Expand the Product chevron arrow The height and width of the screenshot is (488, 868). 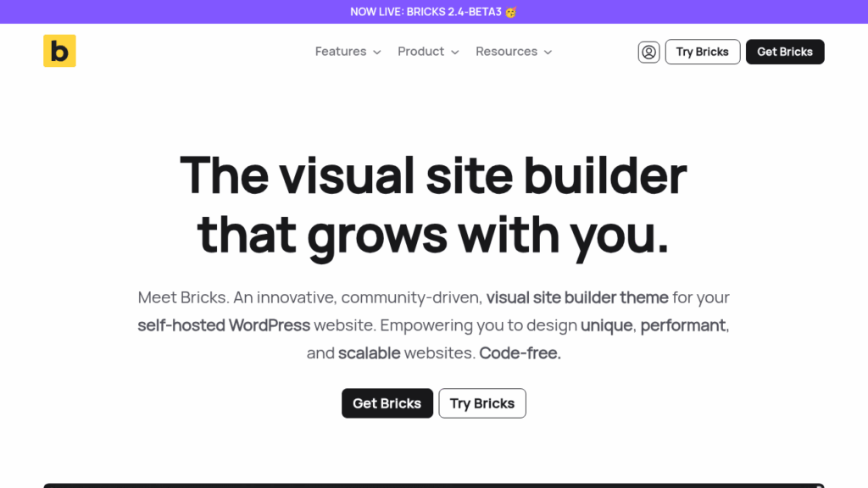pos(455,52)
